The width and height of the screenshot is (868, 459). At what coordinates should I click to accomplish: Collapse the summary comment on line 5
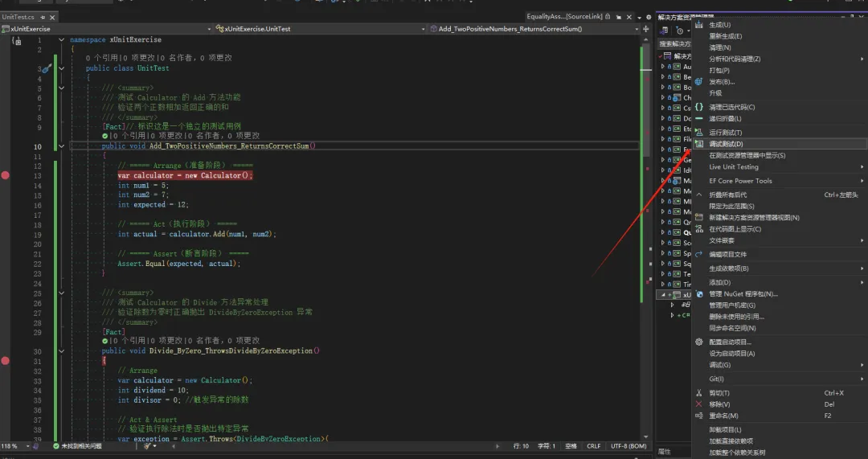61,88
